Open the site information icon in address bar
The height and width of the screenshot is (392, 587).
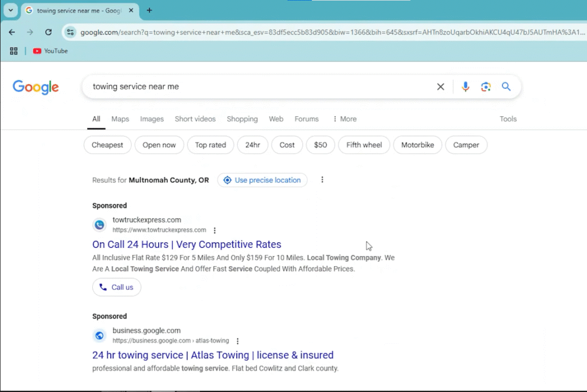[71, 32]
